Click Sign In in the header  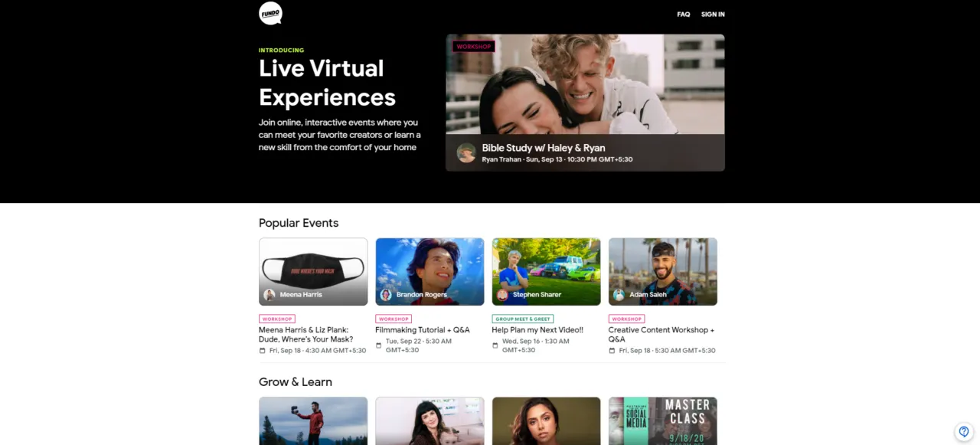click(713, 15)
